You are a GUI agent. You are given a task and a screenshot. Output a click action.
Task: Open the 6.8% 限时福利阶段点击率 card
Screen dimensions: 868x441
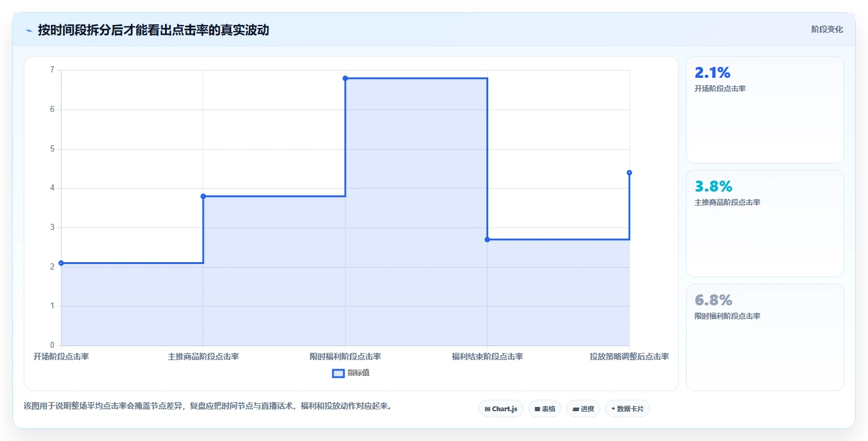tap(765, 337)
